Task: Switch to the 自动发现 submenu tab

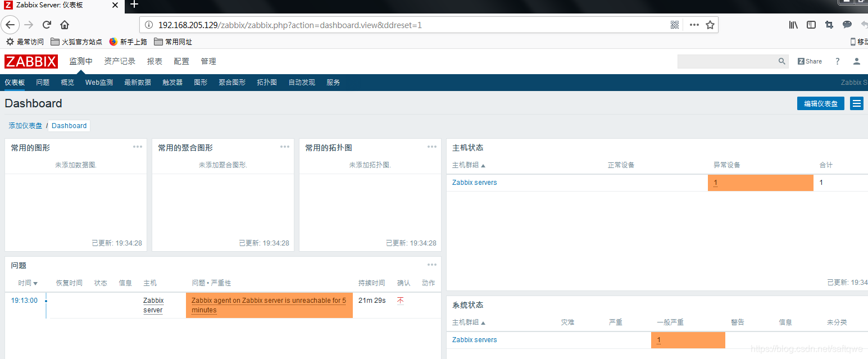Action: [302, 82]
